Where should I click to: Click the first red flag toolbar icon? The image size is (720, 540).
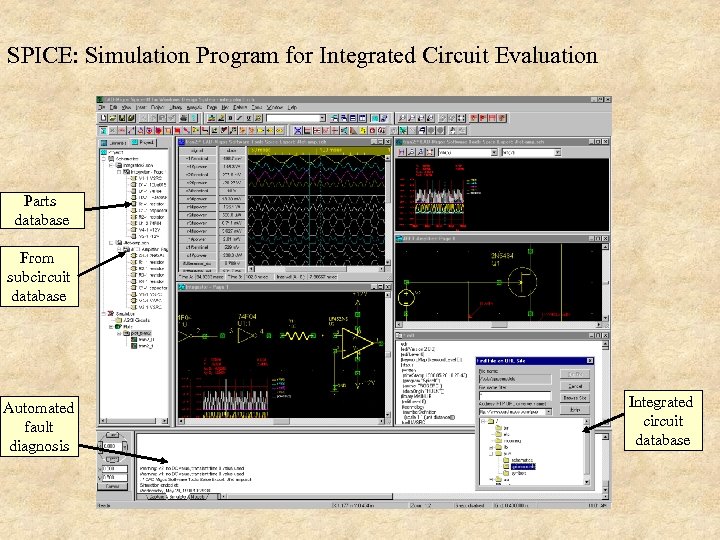coord(474,118)
